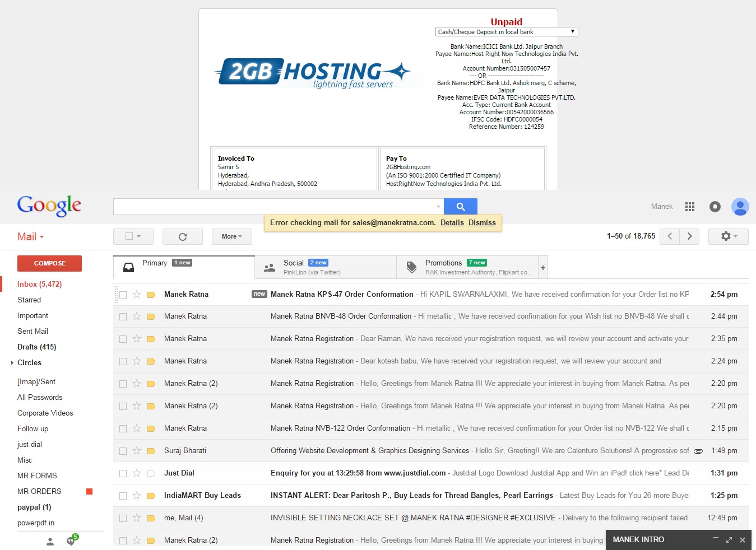This screenshot has width=756, height=550.
Task: Show search options arrow in search box
Action: point(438,207)
